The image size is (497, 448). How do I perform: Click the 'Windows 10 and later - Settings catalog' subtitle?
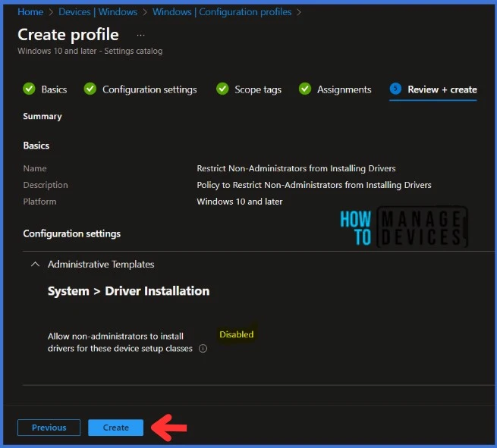90,51
